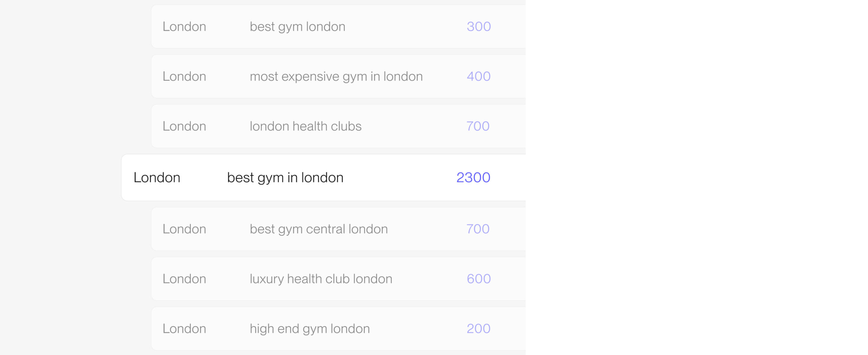Click the 2300 search volume number

473,177
